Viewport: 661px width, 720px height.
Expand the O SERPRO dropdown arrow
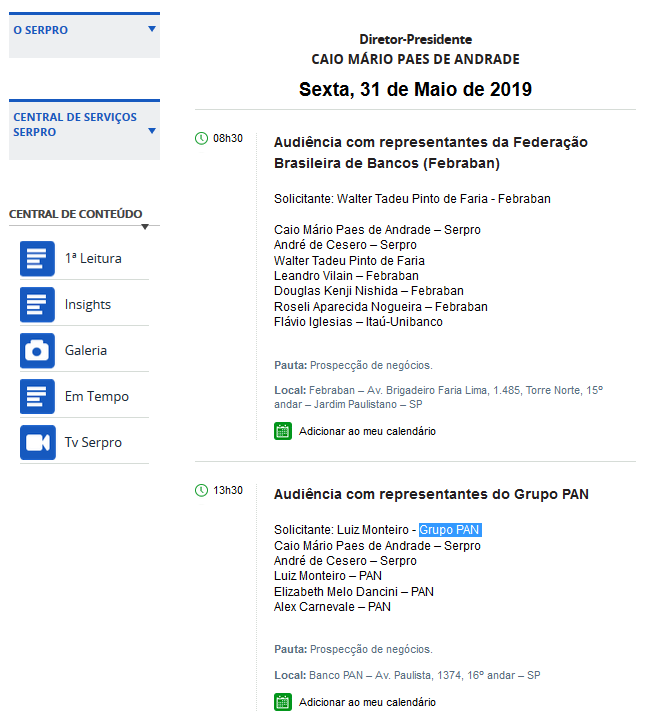[152, 29]
